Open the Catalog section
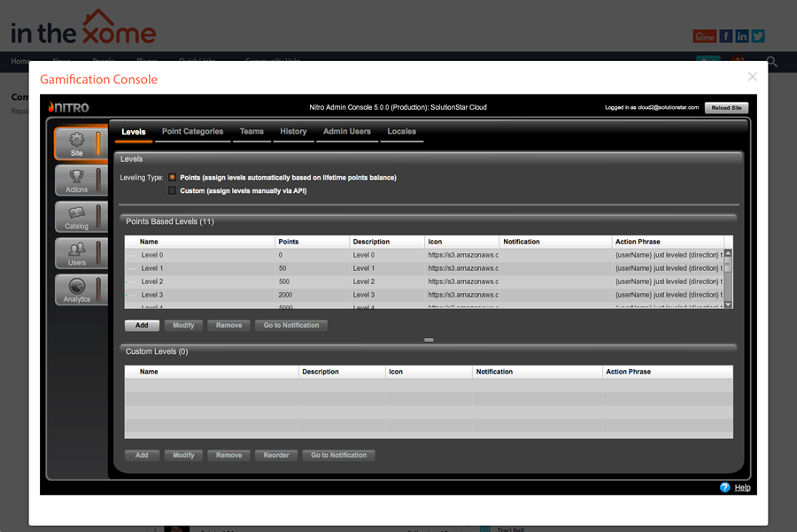This screenshot has width=797, height=532. 81,217
